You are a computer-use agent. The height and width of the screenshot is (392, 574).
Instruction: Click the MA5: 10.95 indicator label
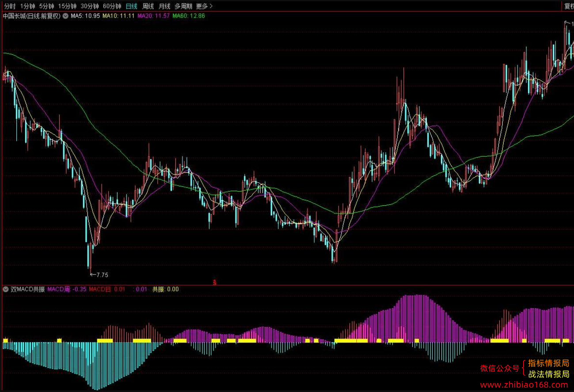tap(85, 16)
